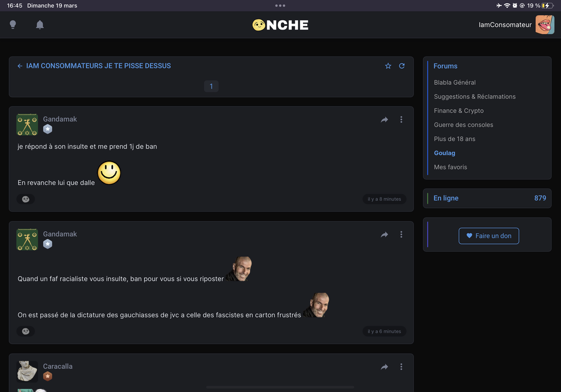Add a reaction to the first post

(26, 199)
